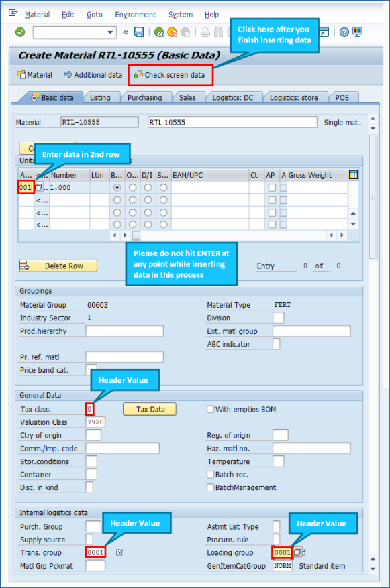Viewport: 390px width, 588px height.
Task: Click the Save diskette icon
Action: pos(139,32)
